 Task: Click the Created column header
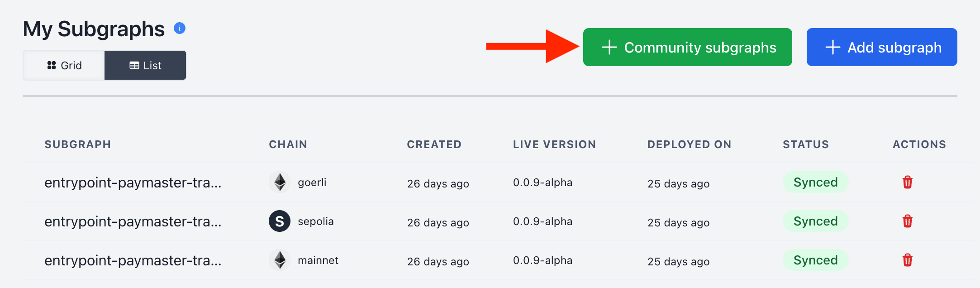(x=434, y=144)
